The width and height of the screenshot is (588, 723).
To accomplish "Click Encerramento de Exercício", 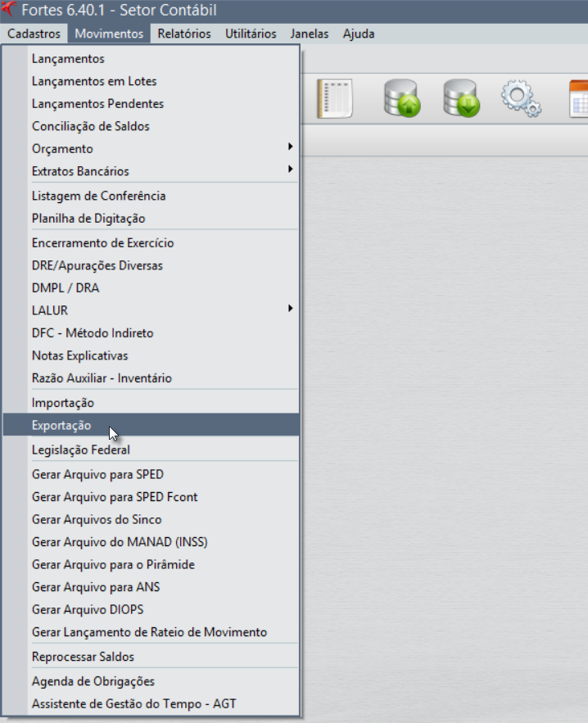I will 102,243.
